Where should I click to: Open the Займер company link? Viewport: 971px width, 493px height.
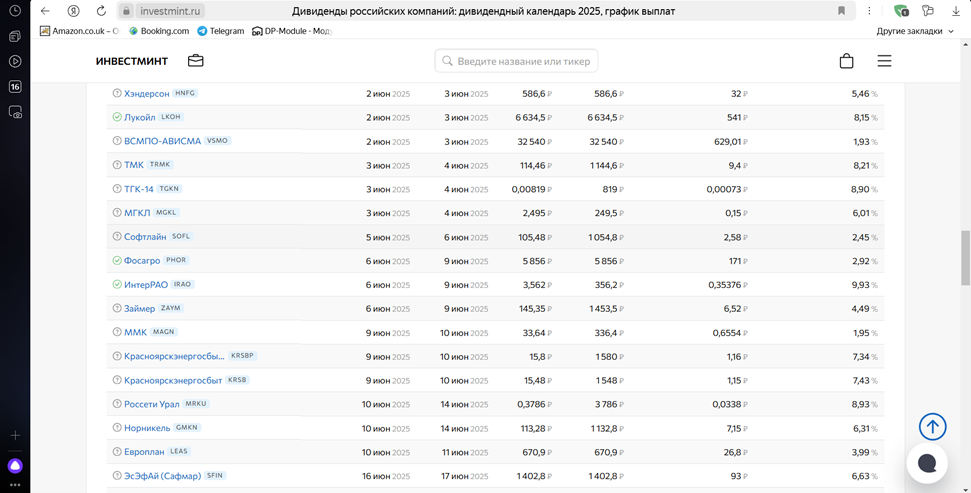139,308
